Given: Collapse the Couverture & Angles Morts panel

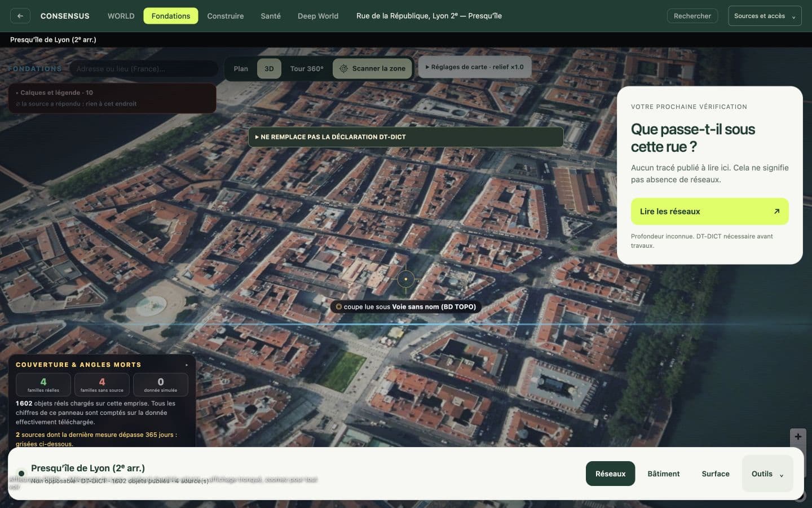Looking at the screenshot, I should pyautogui.click(x=187, y=365).
